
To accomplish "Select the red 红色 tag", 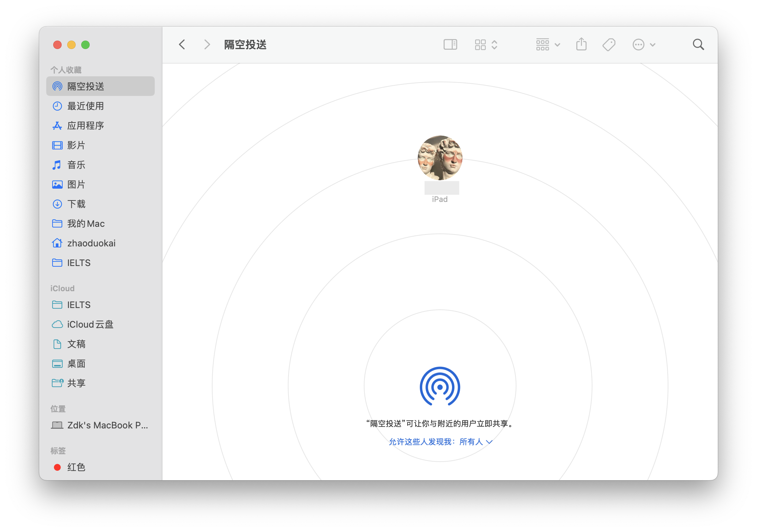I will pyautogui.click(x=76, y=467).
